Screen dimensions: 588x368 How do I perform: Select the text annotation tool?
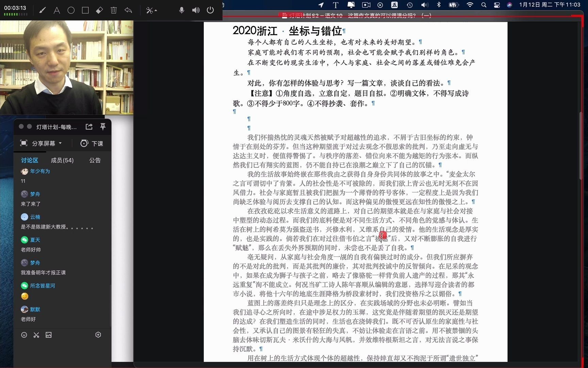click(56, 10)
